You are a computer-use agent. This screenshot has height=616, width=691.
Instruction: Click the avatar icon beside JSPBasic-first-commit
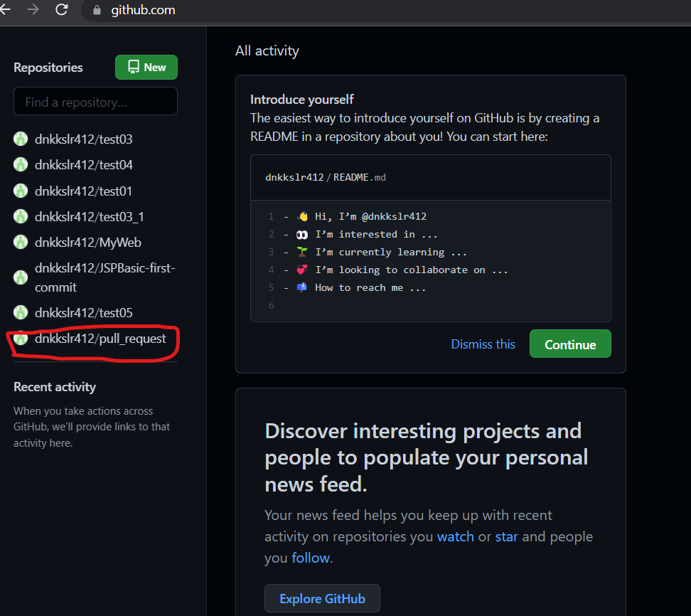point(21,277)
